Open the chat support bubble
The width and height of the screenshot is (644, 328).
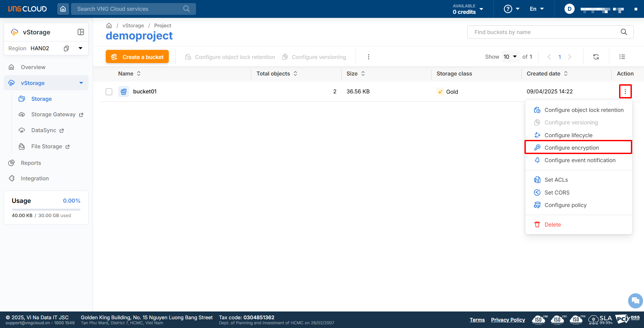click(x=635, y=300)
